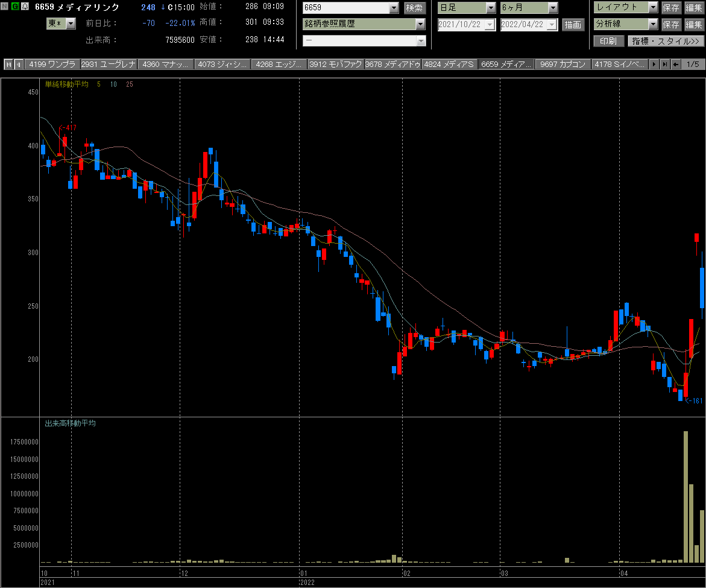706x588 pixels.
Task: Click the N news indicator icon
Action: (x=5, y=6)
